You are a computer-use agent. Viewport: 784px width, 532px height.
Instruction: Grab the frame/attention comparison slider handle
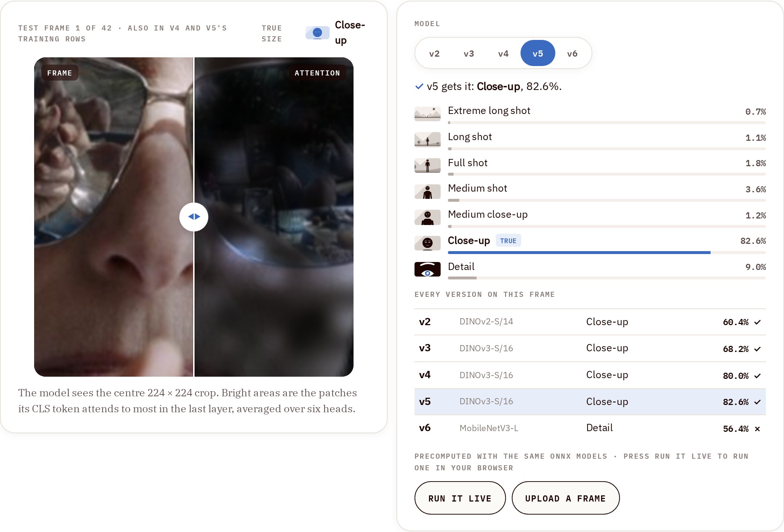pos(194,217)
